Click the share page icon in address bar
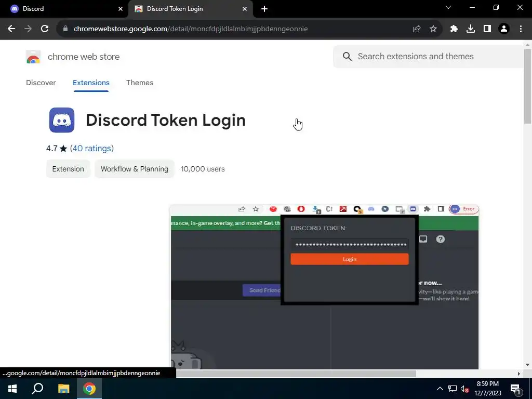532x399 pixels. pyautogui.click(x=417, y=29)
